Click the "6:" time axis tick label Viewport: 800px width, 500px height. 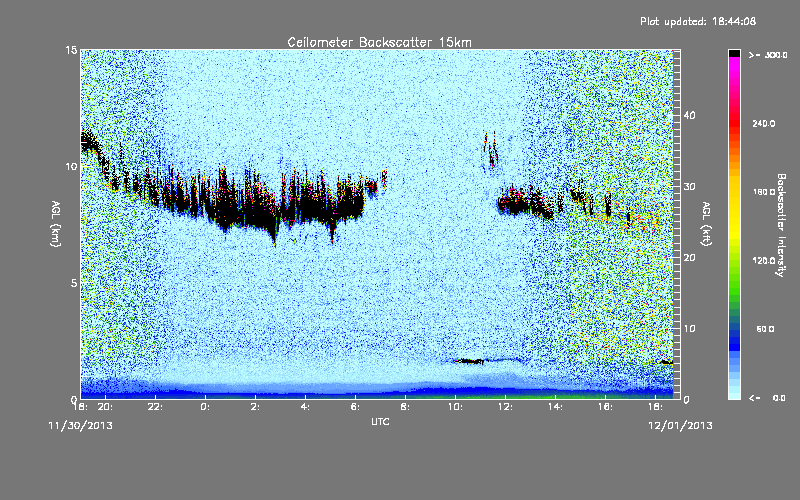coord(355,407)
